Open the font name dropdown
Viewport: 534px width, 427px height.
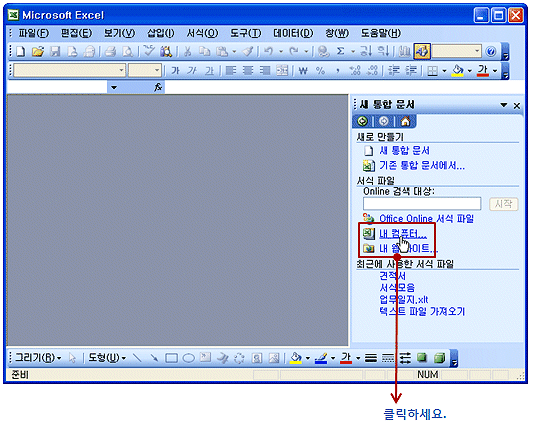[121, 70]
